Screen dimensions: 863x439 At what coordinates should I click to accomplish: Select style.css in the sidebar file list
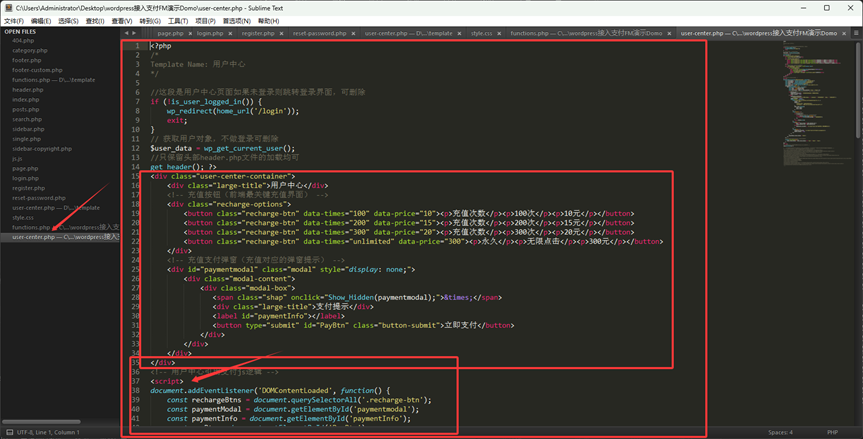23,218
